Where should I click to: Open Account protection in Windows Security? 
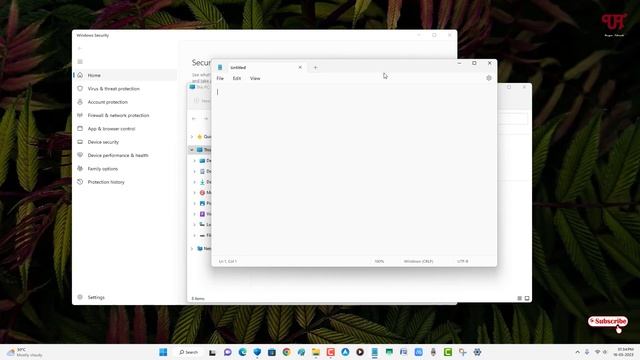[x=125, y=102]
